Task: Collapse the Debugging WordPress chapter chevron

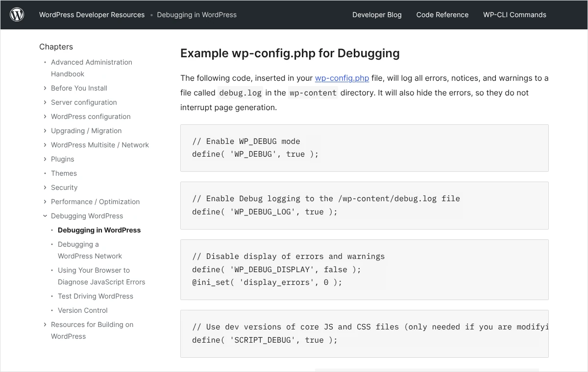Action: 45,216
